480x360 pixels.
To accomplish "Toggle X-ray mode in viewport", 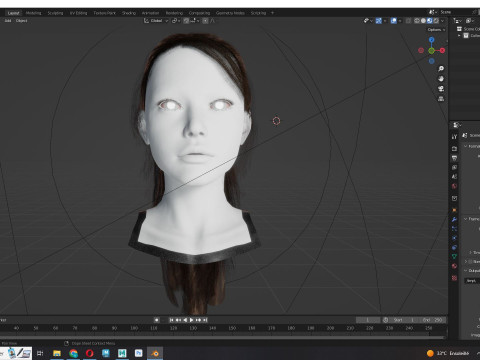I will click(408, 21).
